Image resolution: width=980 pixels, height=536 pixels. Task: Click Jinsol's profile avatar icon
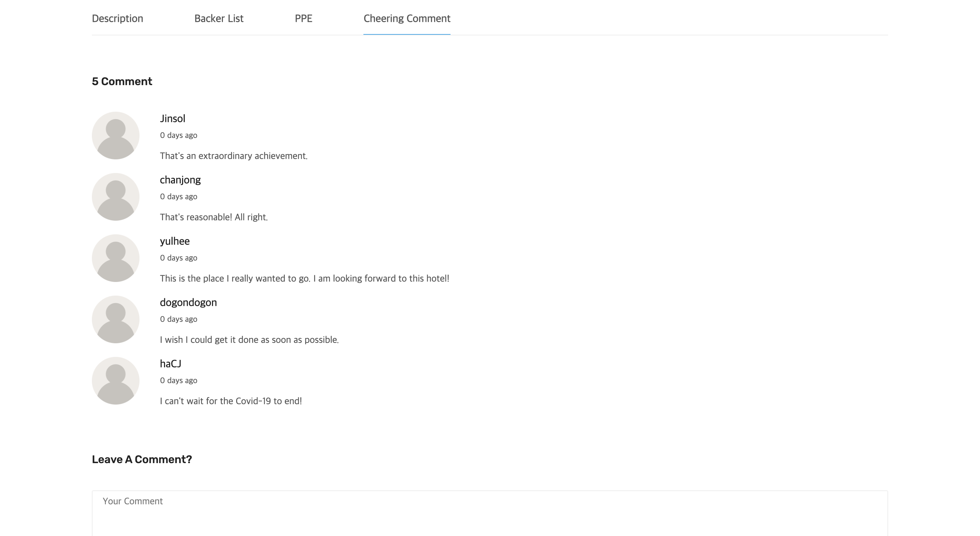click(115, 136)
